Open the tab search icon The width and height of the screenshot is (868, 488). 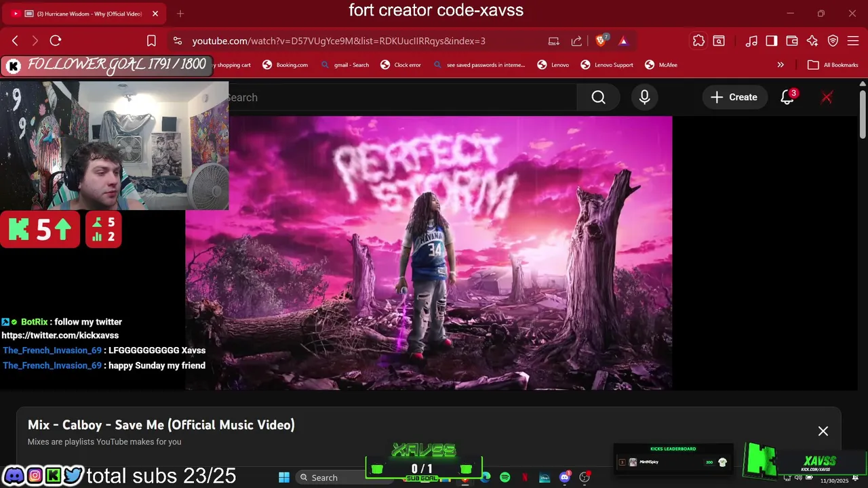click(719, 41)
